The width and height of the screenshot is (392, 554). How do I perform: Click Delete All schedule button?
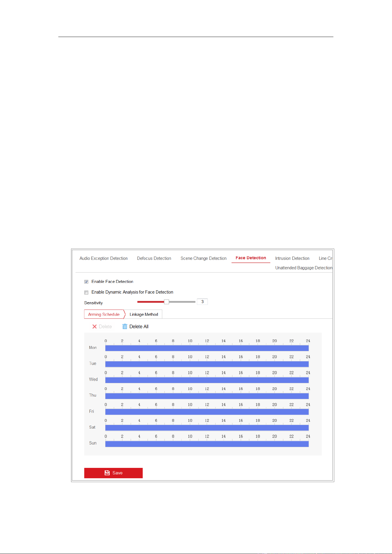135,326
